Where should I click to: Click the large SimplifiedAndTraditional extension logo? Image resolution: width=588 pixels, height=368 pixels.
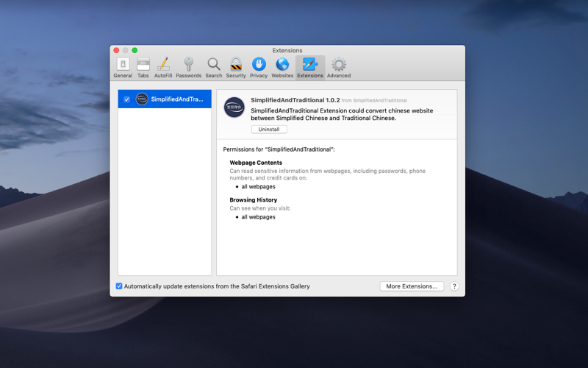[x=234, y=107]
